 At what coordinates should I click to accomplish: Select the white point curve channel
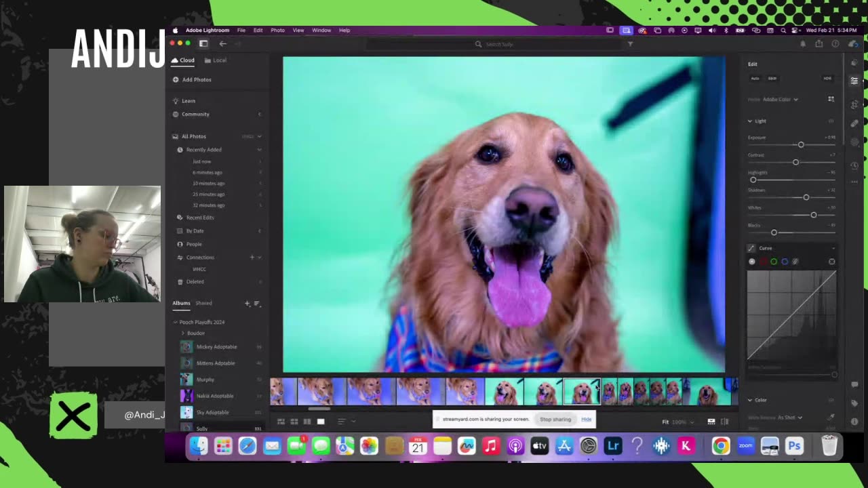(x=752, y=262)
